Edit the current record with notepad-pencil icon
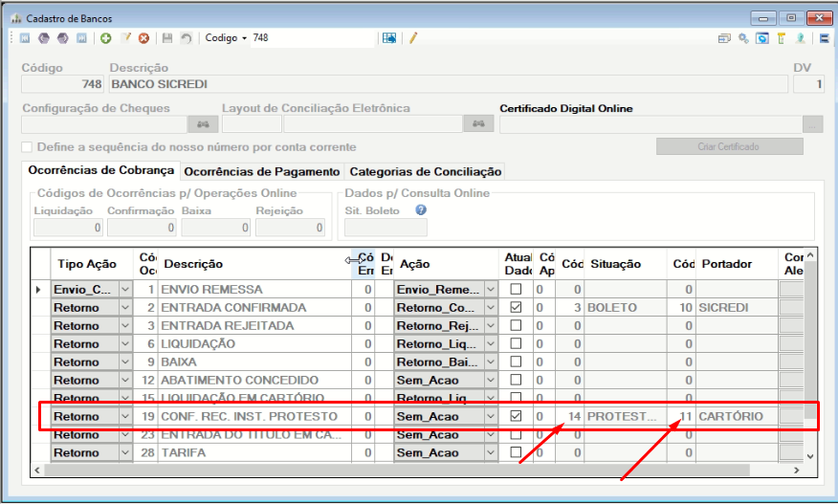The image size is (838, 504). 125,38
